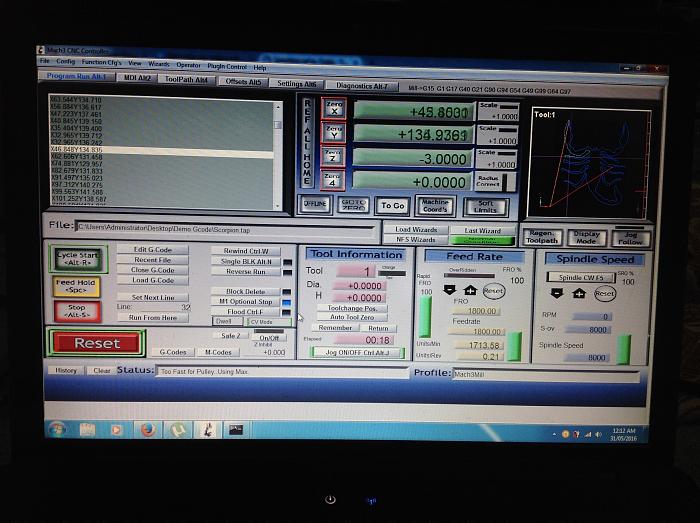Click the History button
Image resolution: width=700 pixels, height=523 pixels.
(66, 370)
